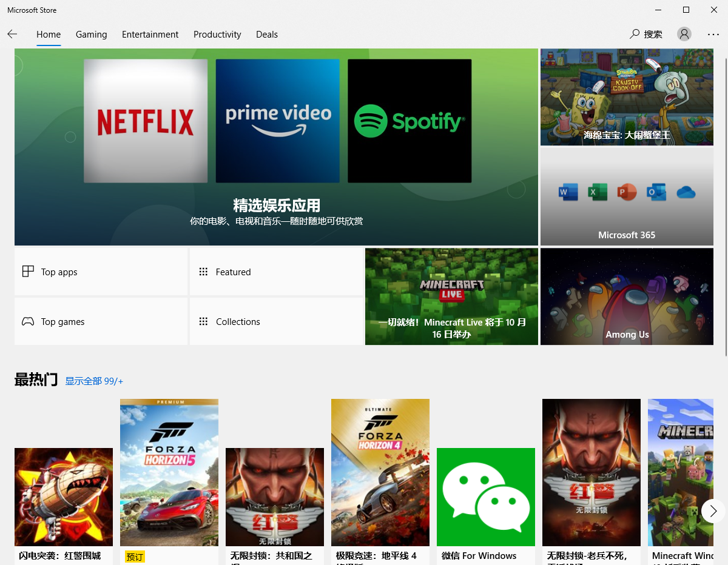
Task: Switch to the Gaming tab
Action: (91, 35)
